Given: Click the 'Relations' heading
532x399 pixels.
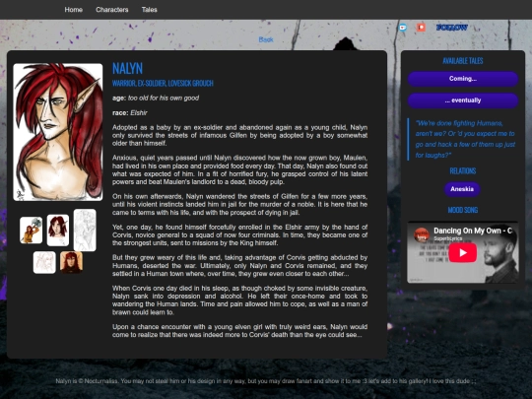Looking at the screenshot, I should coord(463,170).
